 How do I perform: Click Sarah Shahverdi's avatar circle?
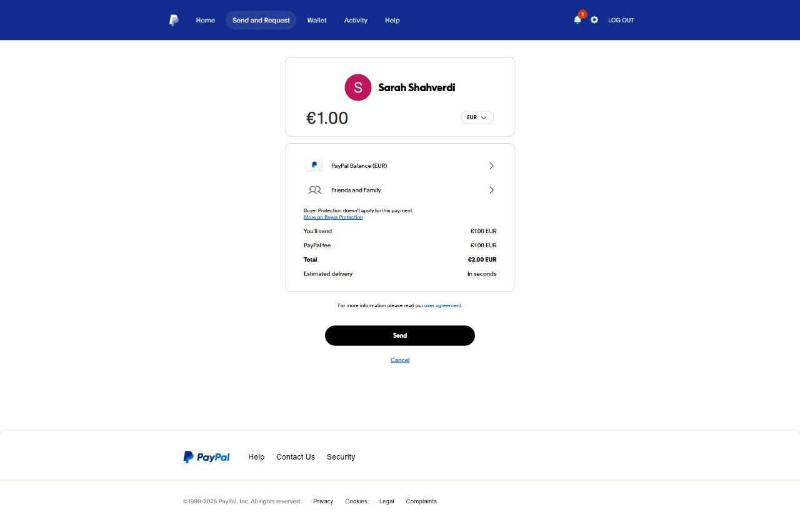358,87
